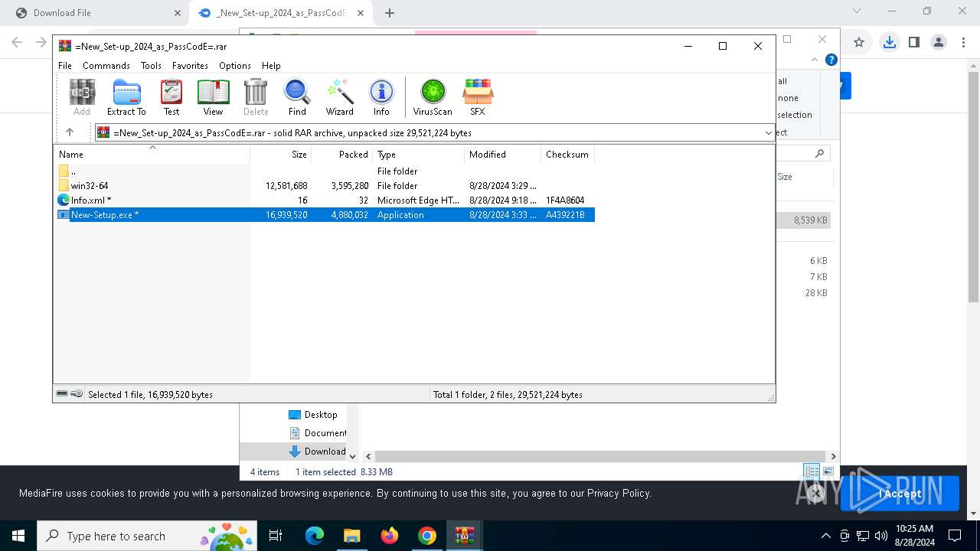980x551 pixels.
Task: Show hidden system tray icons
Action: tap(825, 536)
